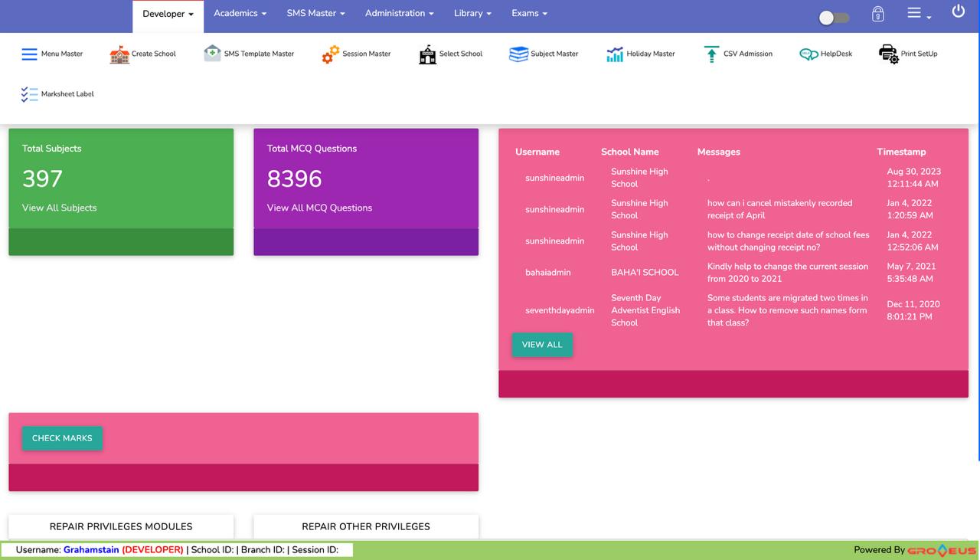Select the Developer tab
Screen dimensions: 980x560
(168, 15)
